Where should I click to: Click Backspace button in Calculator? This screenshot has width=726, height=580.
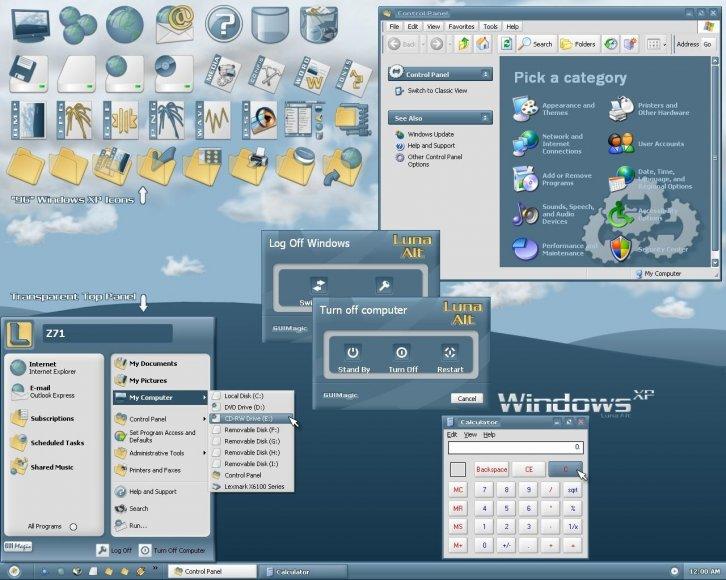(x=491, y=469)
